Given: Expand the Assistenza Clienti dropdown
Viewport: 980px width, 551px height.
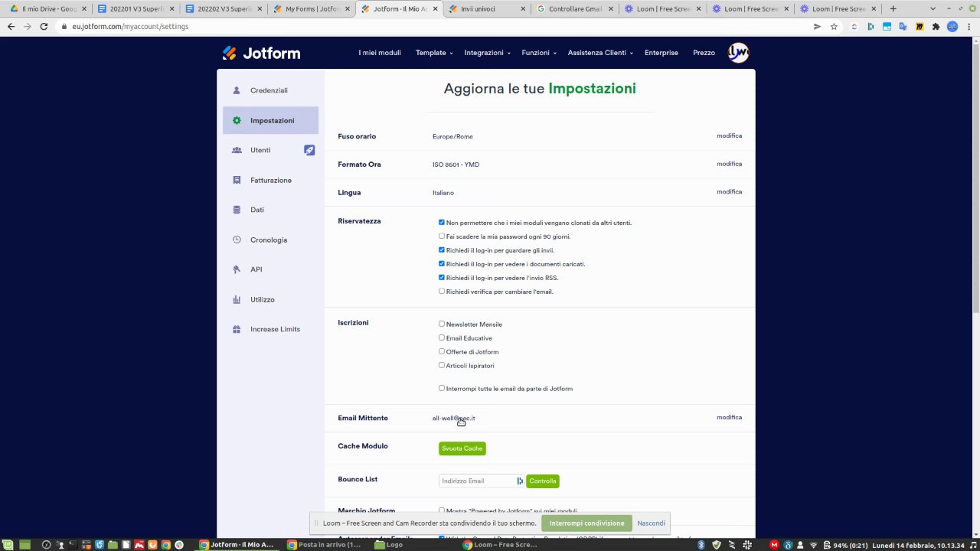Looking at the screenshot, I should tap(600, 53).
